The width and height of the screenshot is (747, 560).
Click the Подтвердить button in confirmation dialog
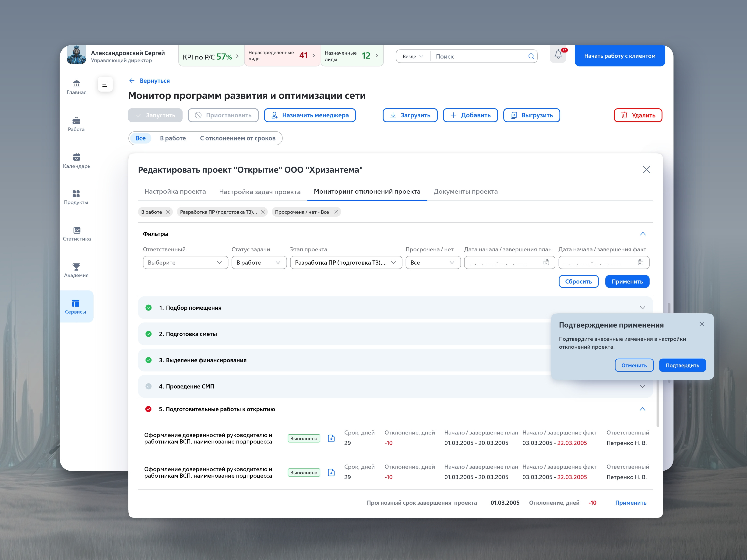click(682, 365)
